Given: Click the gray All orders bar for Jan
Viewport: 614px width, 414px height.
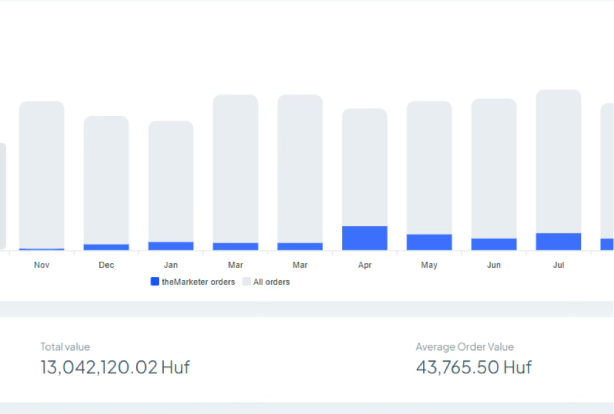Looking at the screenshot, I should point(171,180).
